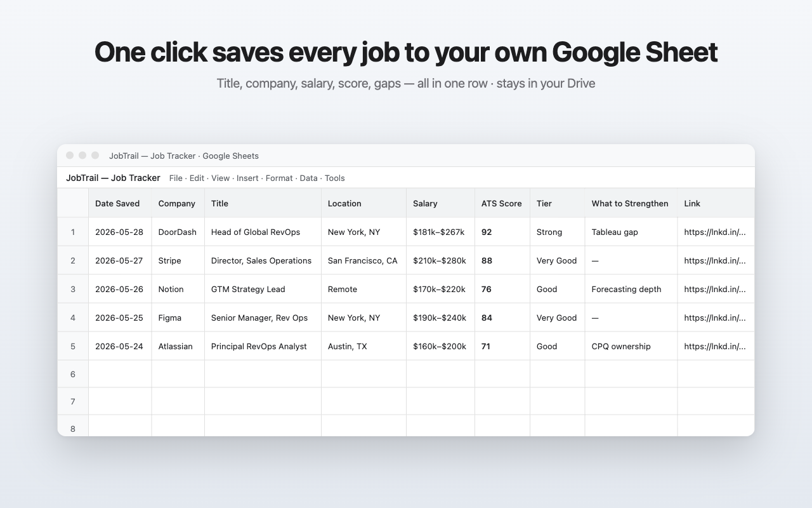The image size is (812, 508).
Task: Select the Stripe company cell
Action: coord(178,260)
